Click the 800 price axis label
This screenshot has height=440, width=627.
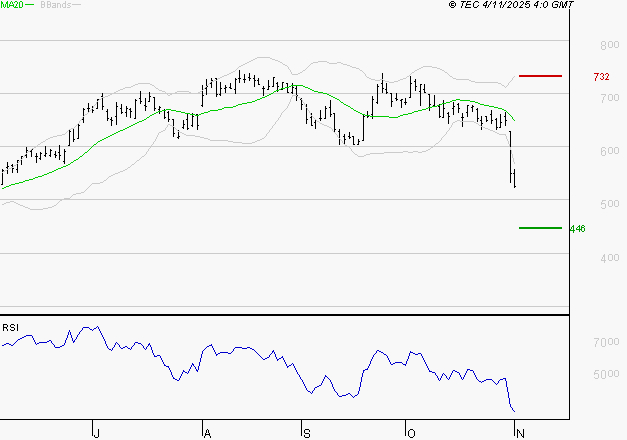[x=610, y=45]
